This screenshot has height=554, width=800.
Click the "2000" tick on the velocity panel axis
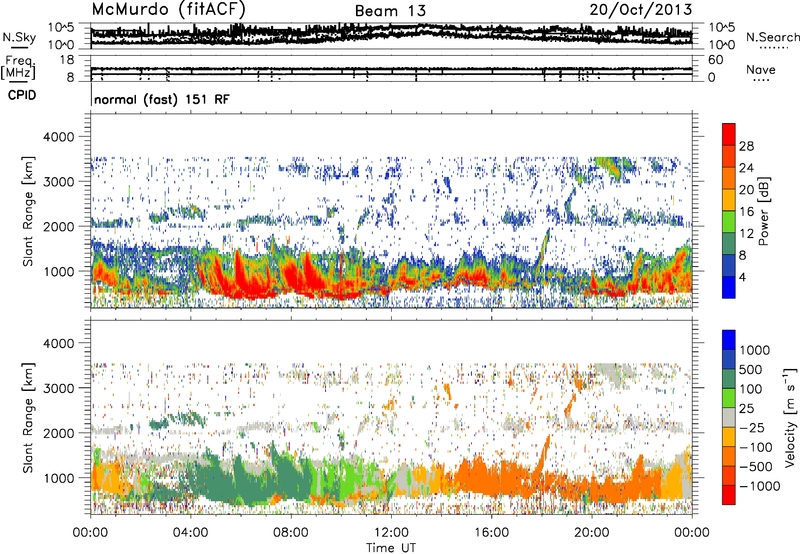pos(60,433)
